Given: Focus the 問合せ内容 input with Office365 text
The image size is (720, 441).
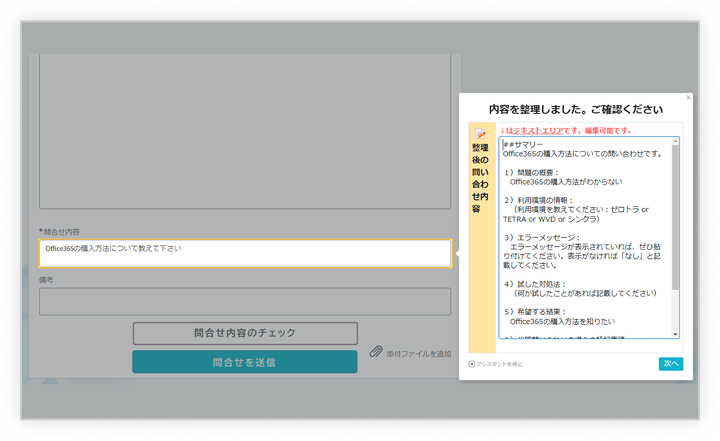Looking at the screenshot, I should (244, 253).
